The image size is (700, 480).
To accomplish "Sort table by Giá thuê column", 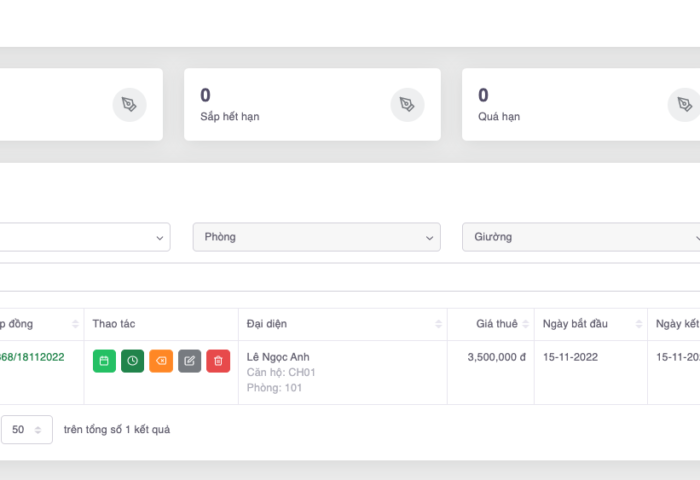I will point(527,324).
